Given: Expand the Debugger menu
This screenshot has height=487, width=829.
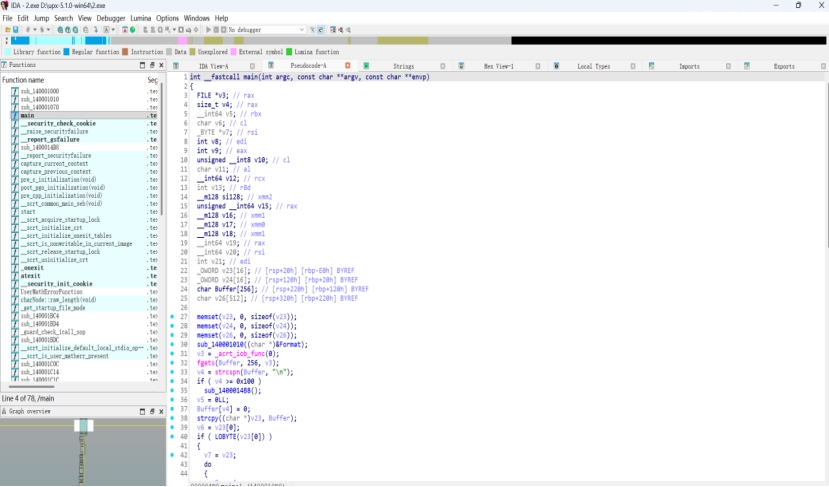Looking at the screenshot, I should click(110, 18).
